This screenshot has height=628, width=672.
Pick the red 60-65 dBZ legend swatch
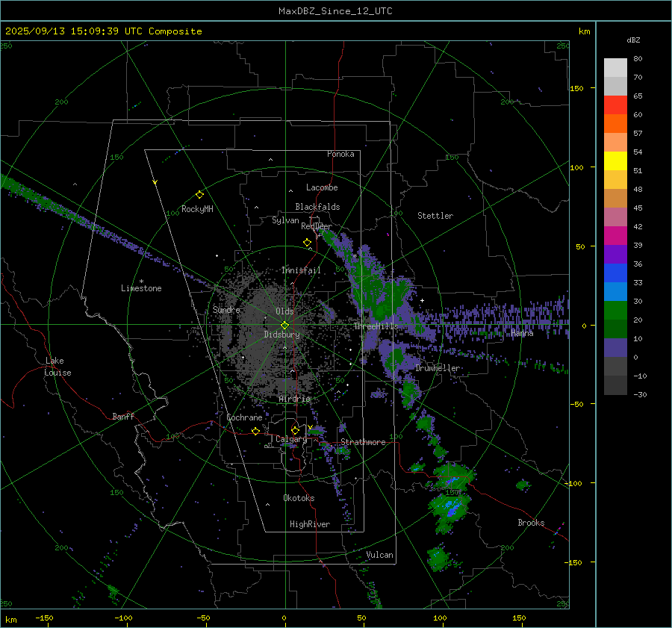[615, 105]
